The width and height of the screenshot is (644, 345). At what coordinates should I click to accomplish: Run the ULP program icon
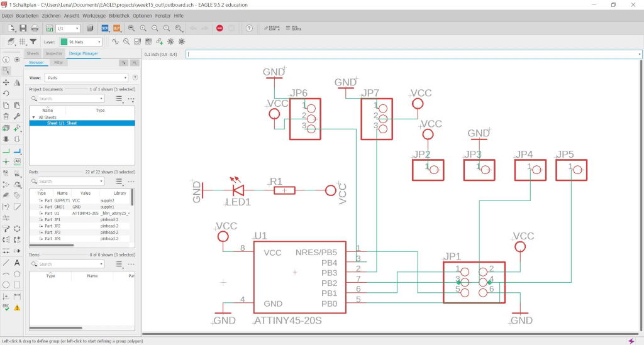(x=116, y=28)
